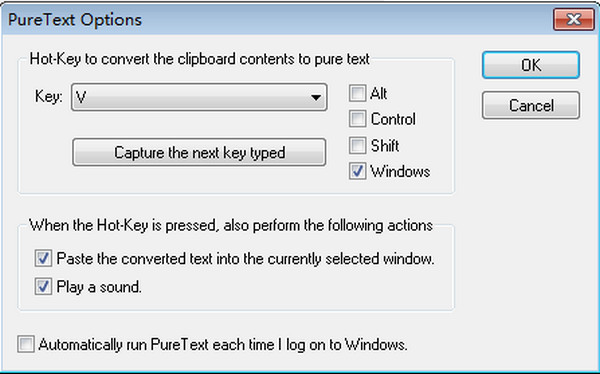The width and height of the screenshot is (600, 374).
Task: Click the dropdown arrow in the Key field
Action: tap(316, 98)
